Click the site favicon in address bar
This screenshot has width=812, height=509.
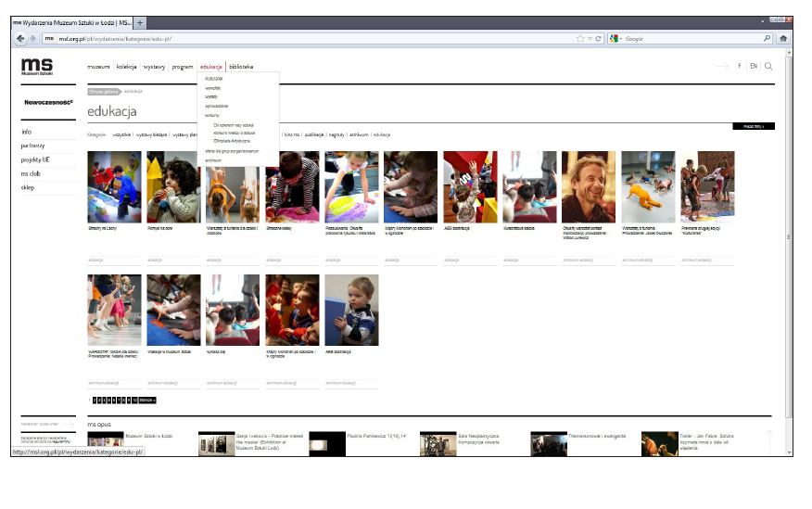[49, 38]
